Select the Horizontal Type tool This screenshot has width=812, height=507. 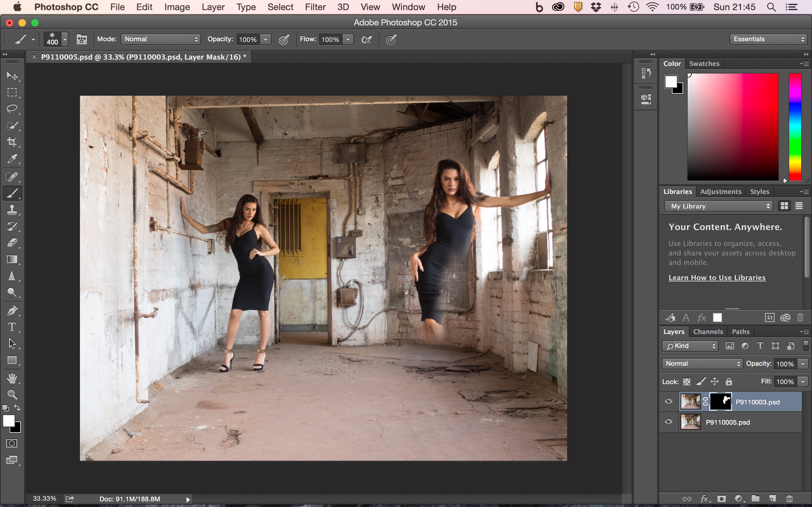click(12, 327)
